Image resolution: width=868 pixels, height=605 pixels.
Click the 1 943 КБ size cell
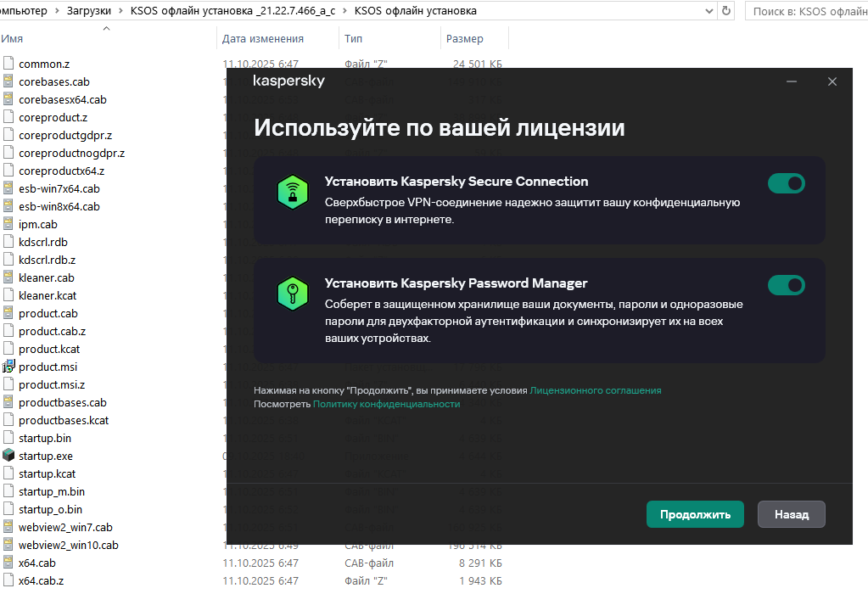(480, 580)
